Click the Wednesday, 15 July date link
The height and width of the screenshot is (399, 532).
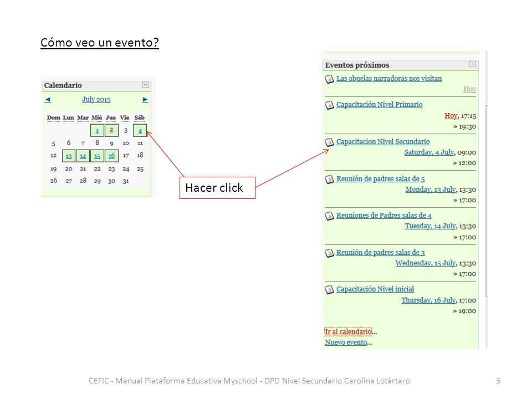coord(426,263)
